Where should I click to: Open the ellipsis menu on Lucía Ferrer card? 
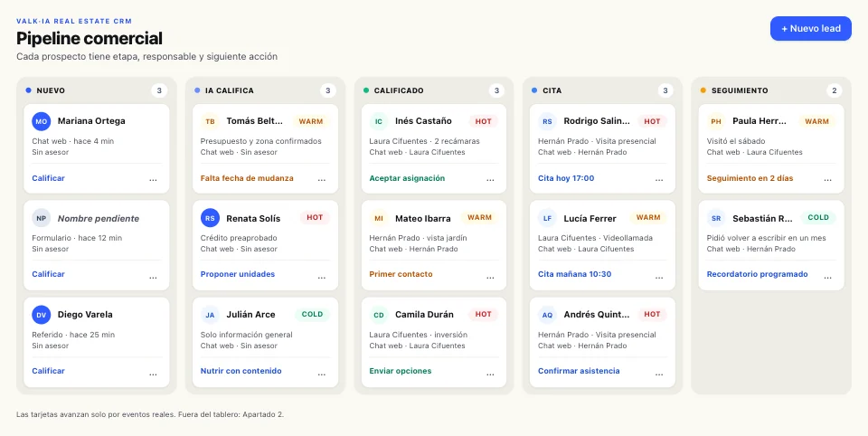coord(659,277)
